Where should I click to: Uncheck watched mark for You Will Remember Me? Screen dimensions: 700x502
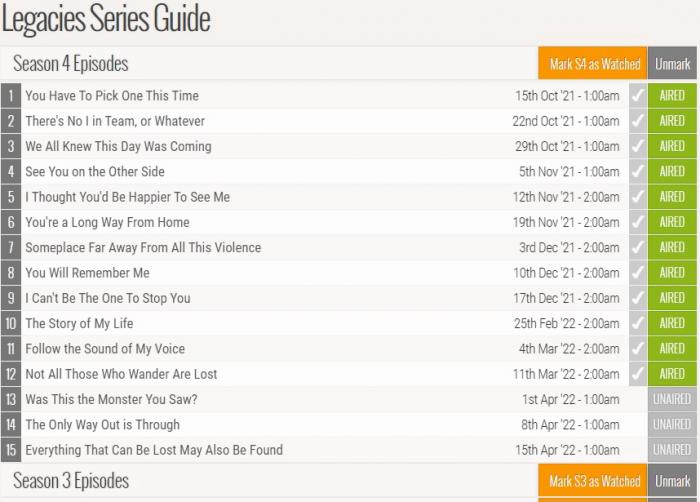pos(638,273)
